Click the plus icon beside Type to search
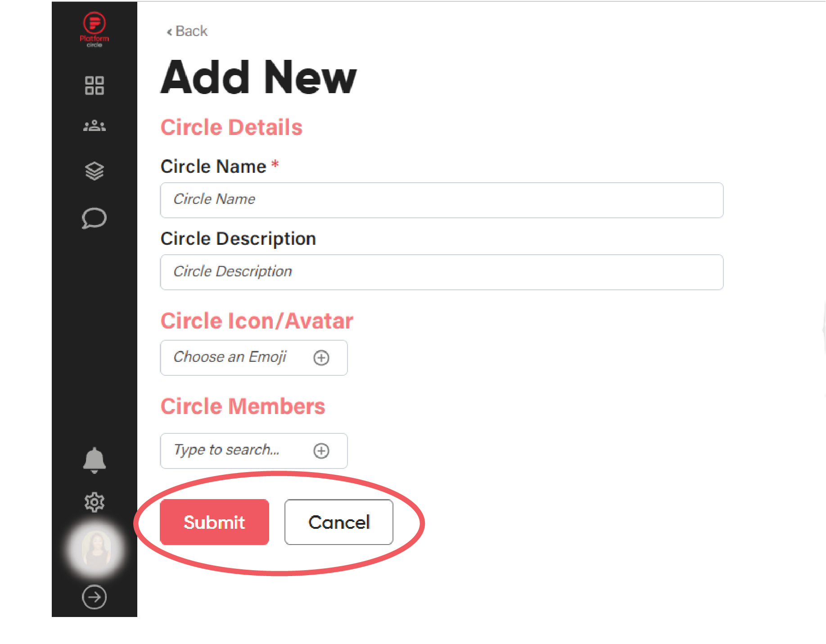 321,451
